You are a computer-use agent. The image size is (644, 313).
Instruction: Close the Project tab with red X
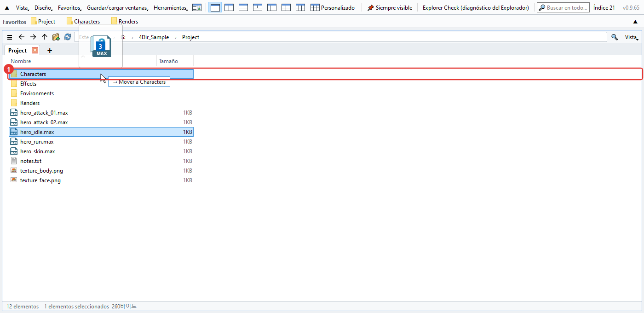(34, 51)
